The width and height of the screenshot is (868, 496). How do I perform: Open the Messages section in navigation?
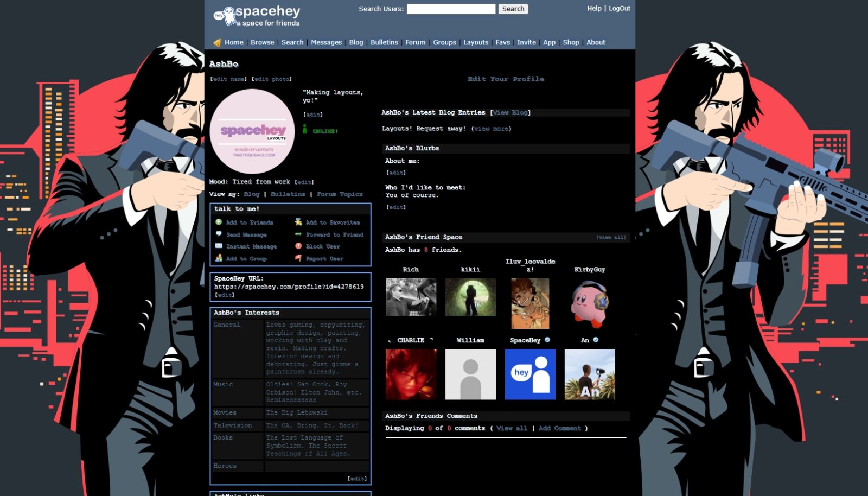(326, 42)
